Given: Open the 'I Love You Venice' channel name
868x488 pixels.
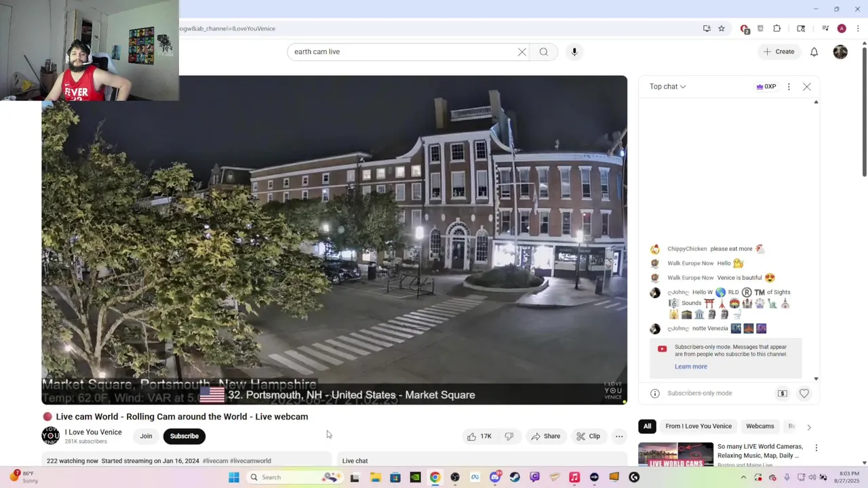Looking at the screenshot, I should 94,432.
